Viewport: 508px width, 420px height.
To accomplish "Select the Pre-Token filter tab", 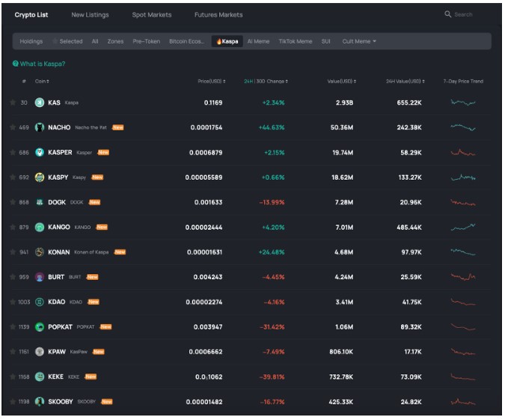I will 147,41.
